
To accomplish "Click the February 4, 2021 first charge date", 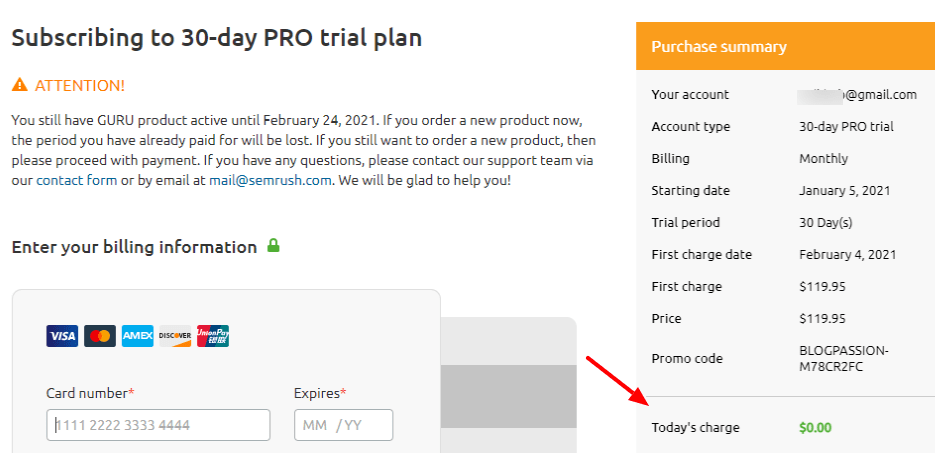I will coord(847,255).
